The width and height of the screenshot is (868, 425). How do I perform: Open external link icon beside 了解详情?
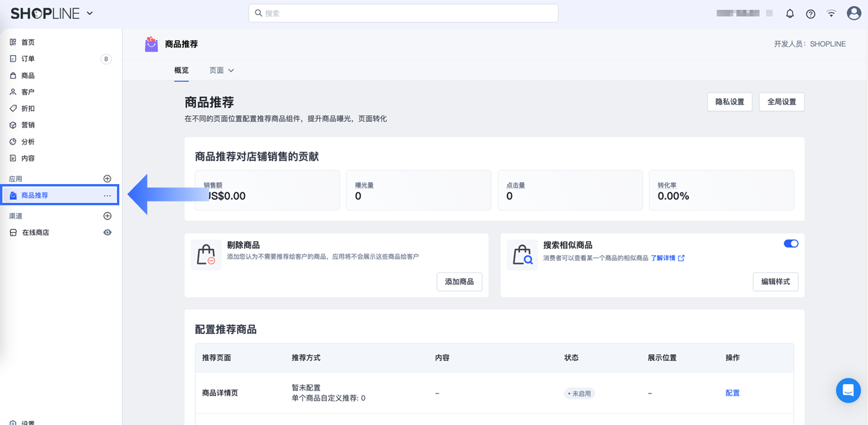681,258
